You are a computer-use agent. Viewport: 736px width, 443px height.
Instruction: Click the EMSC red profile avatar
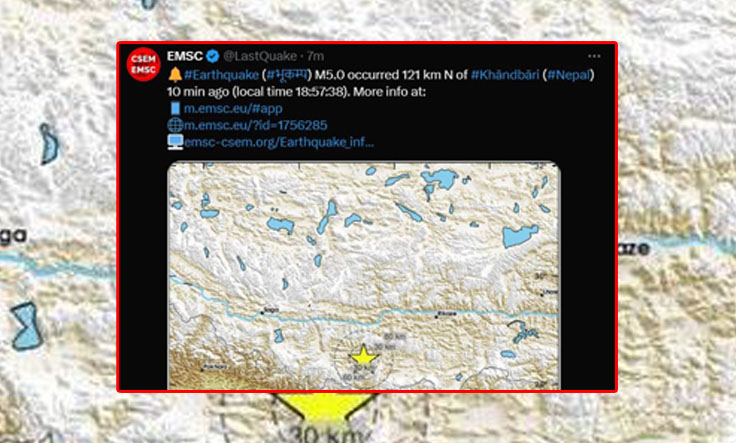[x=143, y=64]
